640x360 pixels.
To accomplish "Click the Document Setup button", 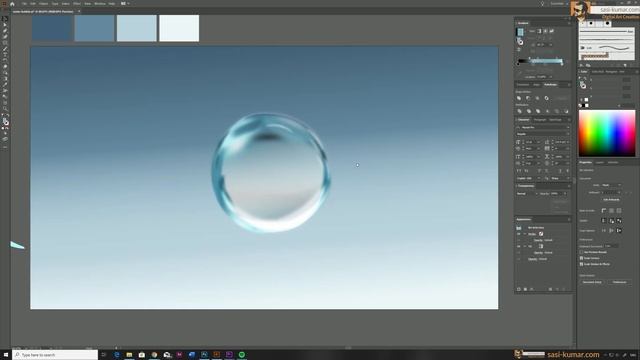I will 592,282.
